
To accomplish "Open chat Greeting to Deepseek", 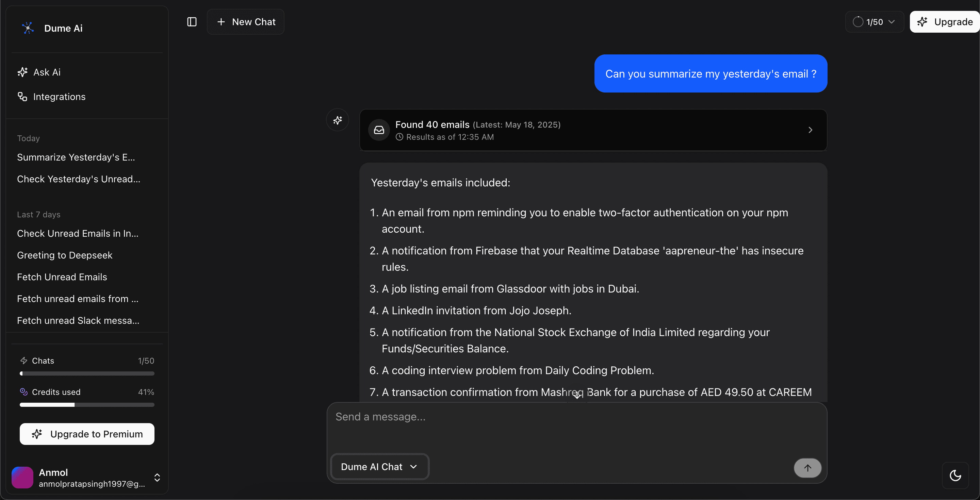I will click(x=65, y=255).
